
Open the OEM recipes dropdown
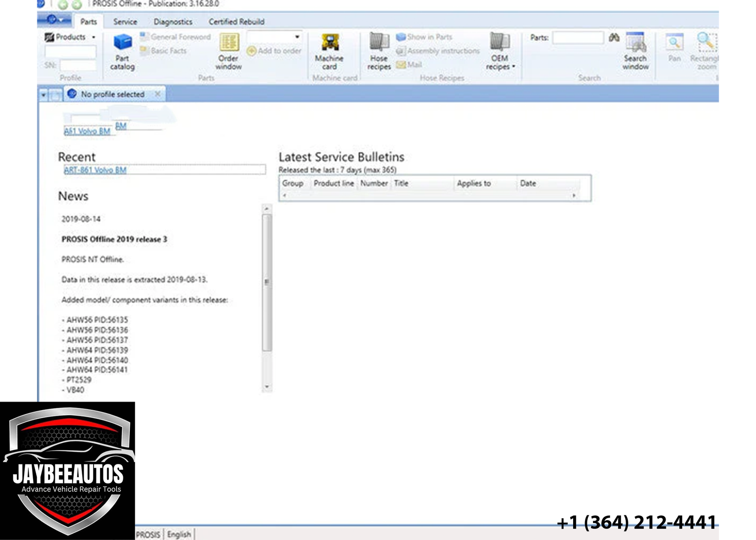point(500,52)
